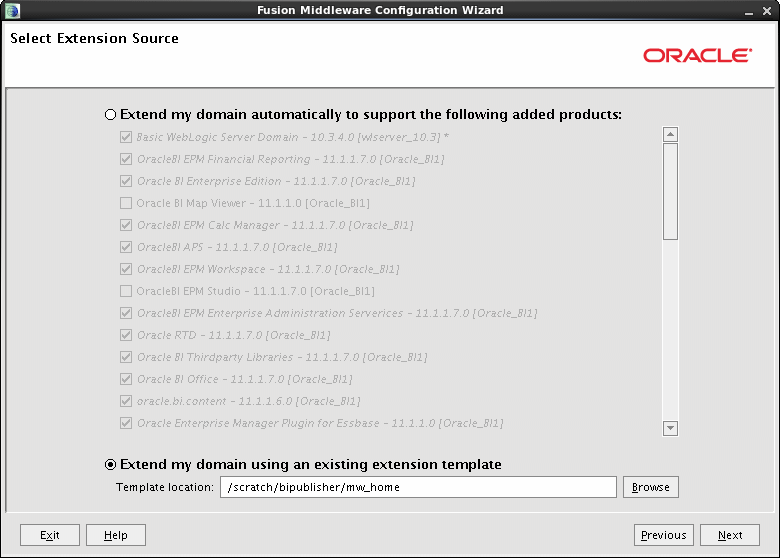Minimize the Configuration Wizard window
Viewport: 780px width, 558px height.
pyautogui.click(x=749, y=11)
